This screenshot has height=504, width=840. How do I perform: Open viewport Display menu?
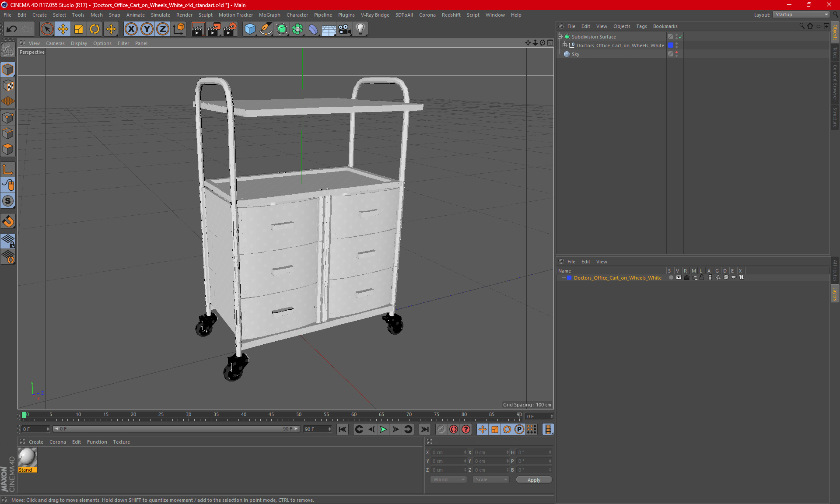79,43
